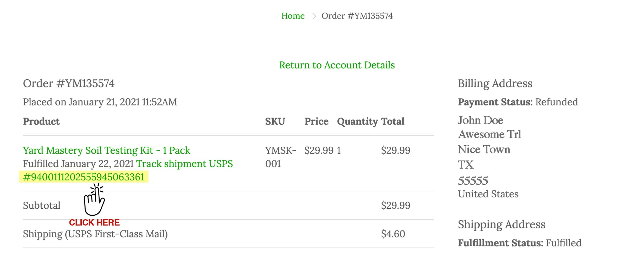Click the Shipping Address heading

tap(501, 224)
